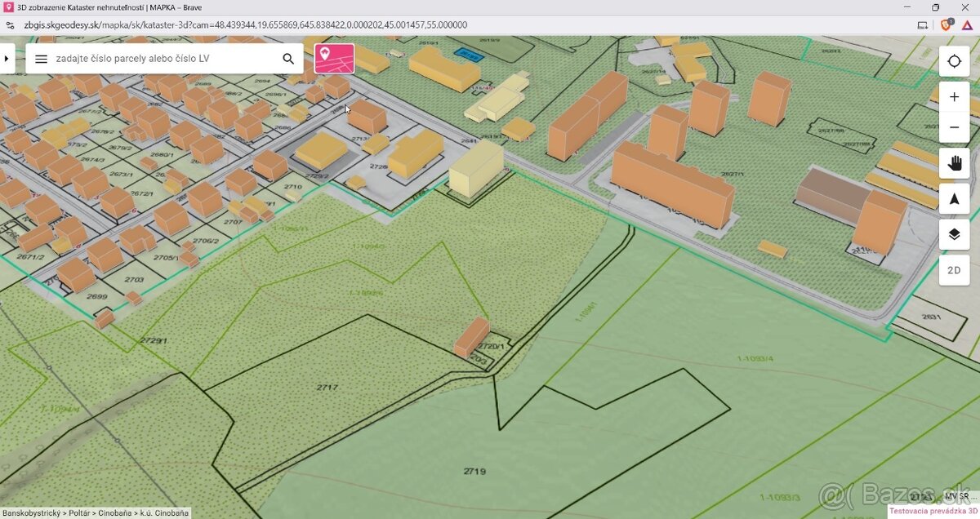Click the zbgis.skgeodesy.sk URL address bar
980x519 pixels.
245,24
